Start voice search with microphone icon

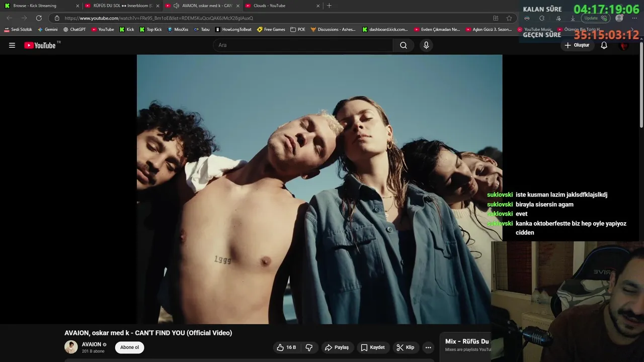pos(426,45)
